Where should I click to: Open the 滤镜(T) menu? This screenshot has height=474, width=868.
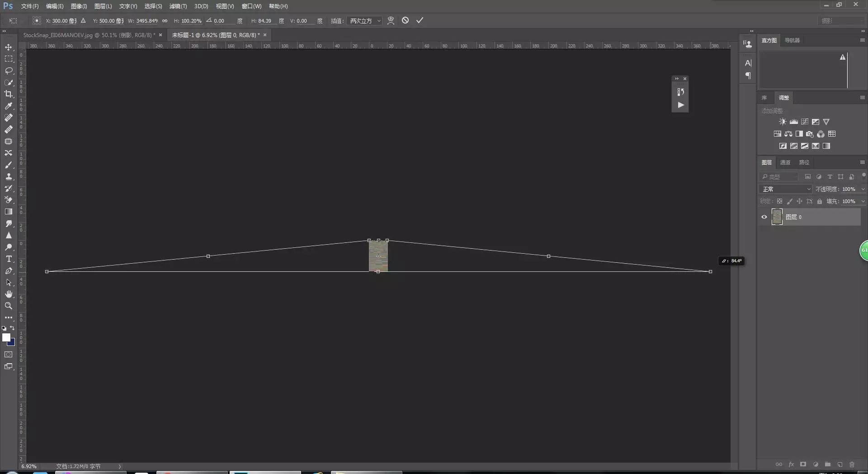pos(178,6)
